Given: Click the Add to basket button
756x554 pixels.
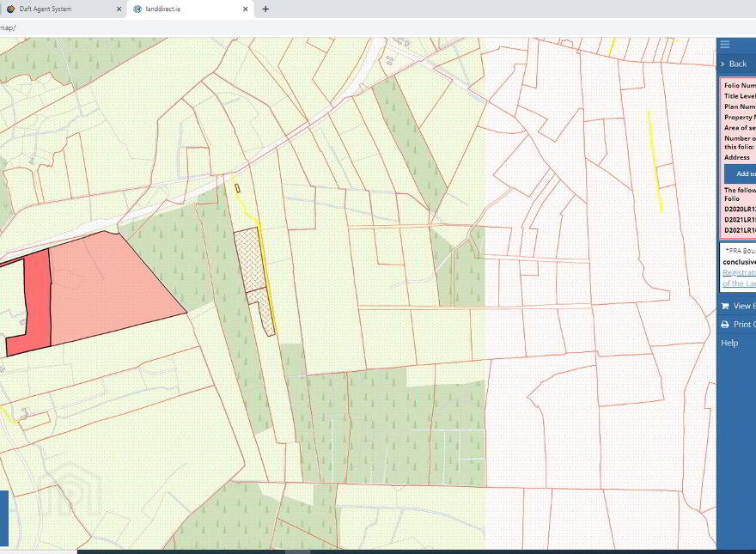Looking at the screenshot, I should point(740,174).
